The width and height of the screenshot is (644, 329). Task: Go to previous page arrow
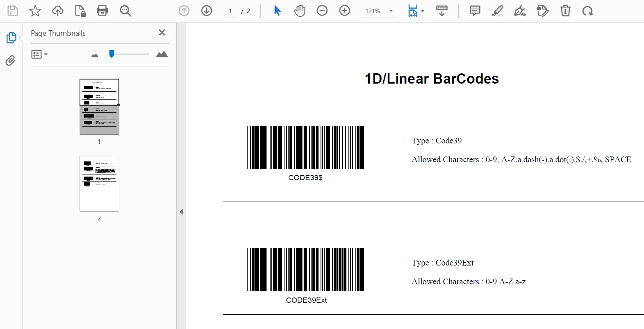(184, 11)
